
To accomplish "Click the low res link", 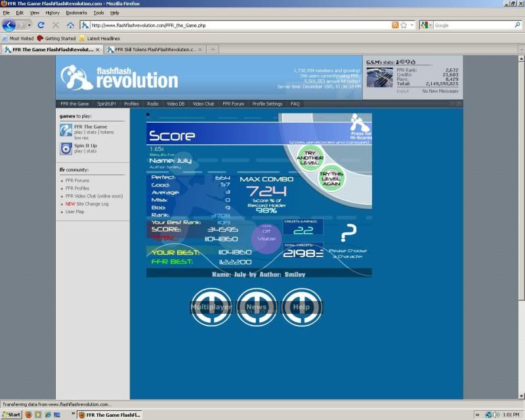I will pos(81,138).
